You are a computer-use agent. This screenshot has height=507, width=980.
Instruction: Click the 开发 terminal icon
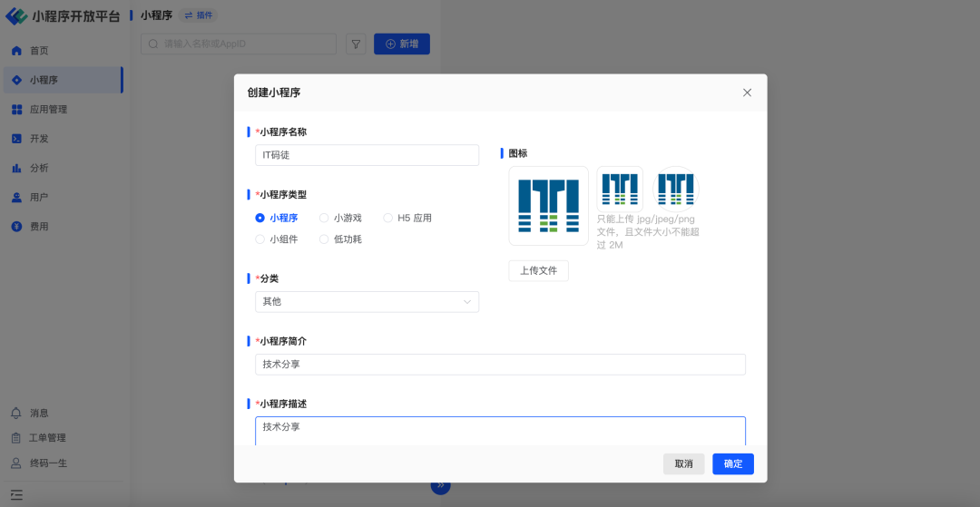[x=16, y=139]
